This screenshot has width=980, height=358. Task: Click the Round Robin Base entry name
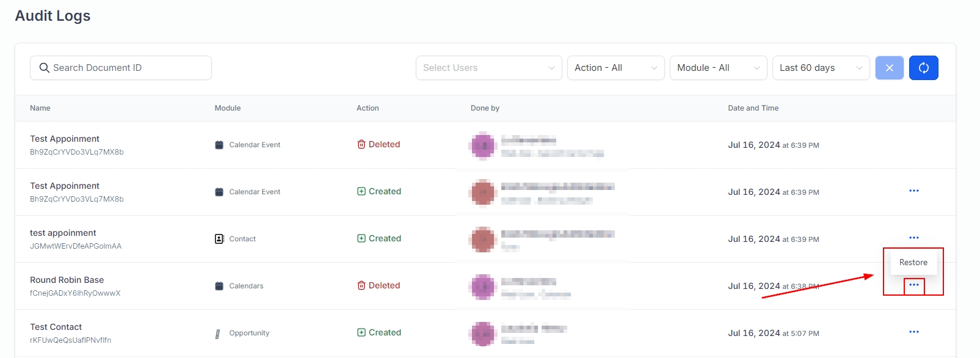[67, 280]
